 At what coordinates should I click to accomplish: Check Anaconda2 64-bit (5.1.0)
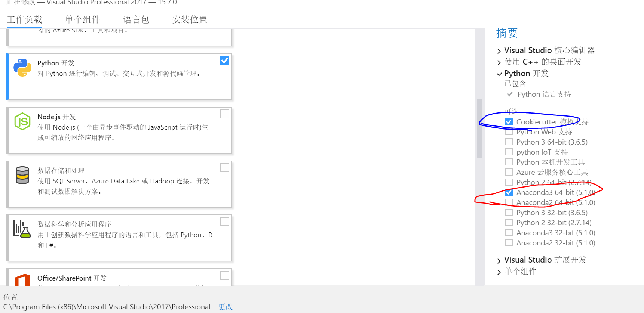[x=509, y=202]
